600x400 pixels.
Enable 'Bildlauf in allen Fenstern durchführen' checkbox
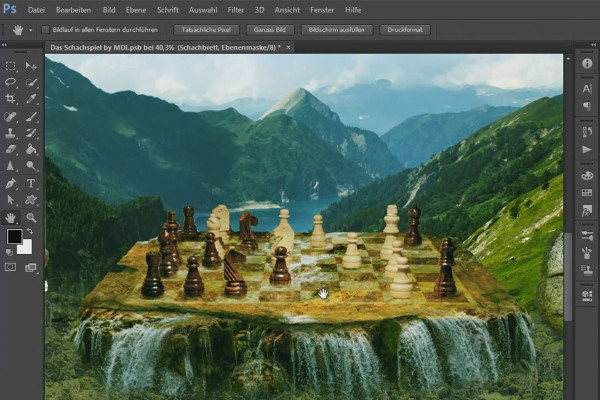(46, 30)
